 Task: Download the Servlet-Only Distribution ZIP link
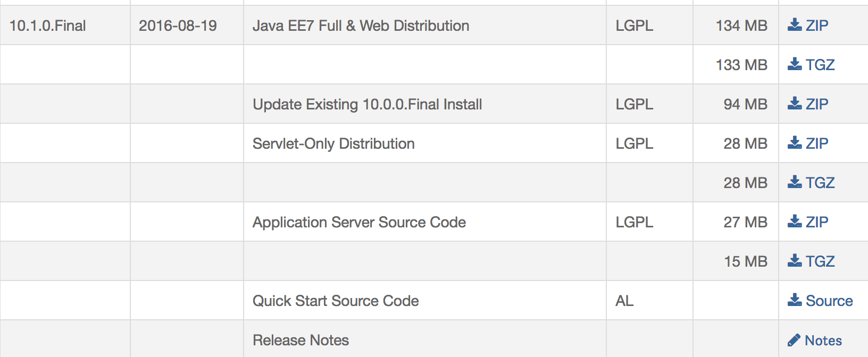tap(817, 143)
